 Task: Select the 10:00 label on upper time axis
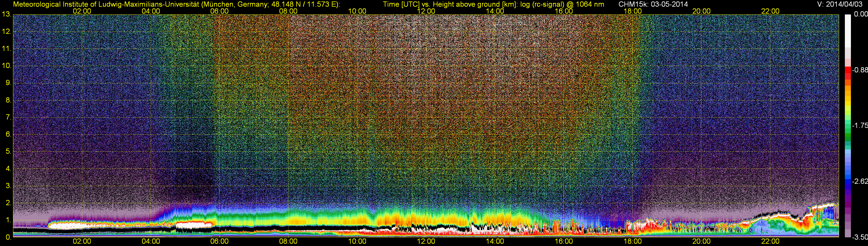point(357,11)
